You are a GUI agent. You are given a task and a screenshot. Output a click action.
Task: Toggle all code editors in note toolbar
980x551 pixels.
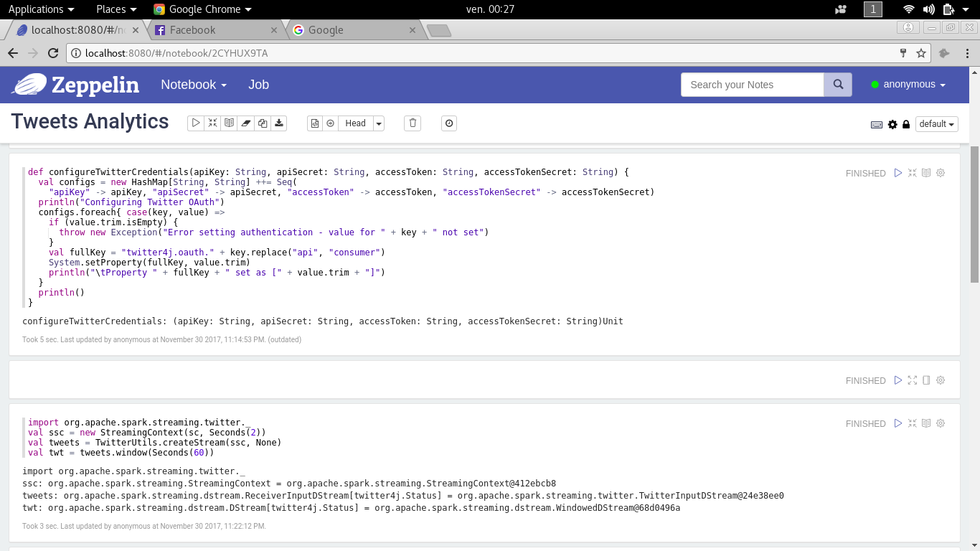click(212, 123)
